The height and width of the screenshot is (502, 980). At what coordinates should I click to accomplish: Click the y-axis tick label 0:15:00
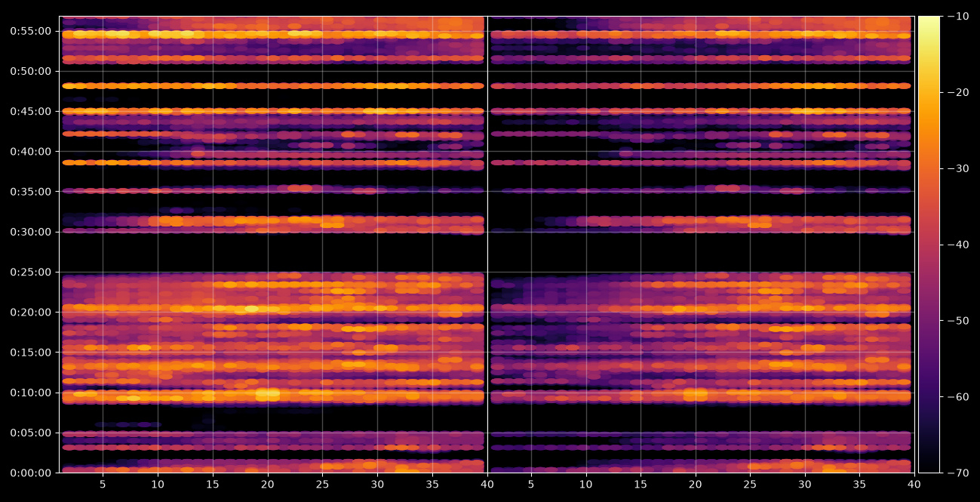[30, 353]
